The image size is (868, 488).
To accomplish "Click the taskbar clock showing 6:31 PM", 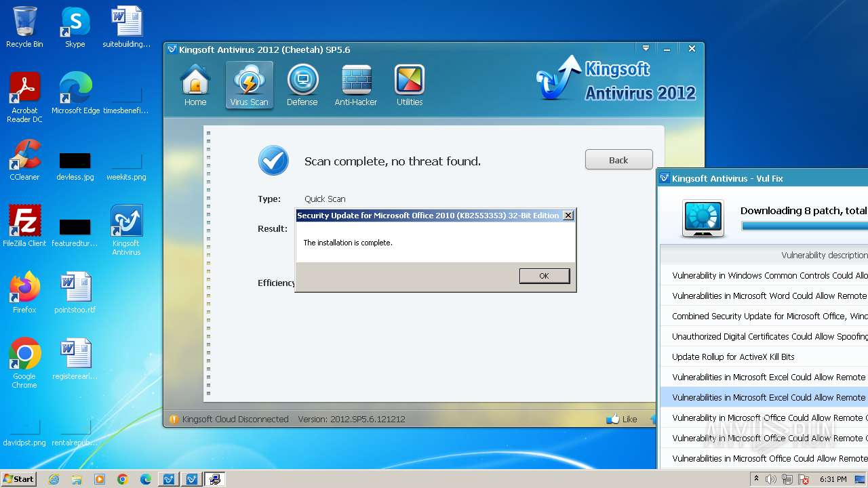I will point(833,479).
